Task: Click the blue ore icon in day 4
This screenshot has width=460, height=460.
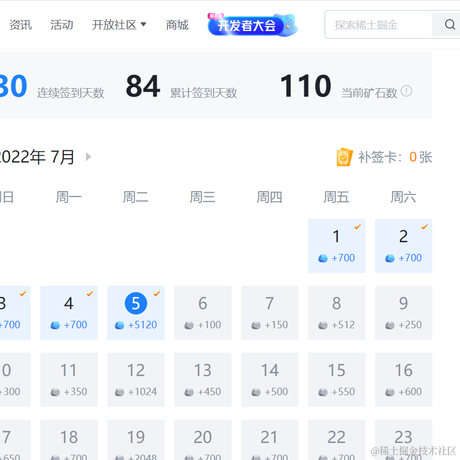Action: pos(55,325)
